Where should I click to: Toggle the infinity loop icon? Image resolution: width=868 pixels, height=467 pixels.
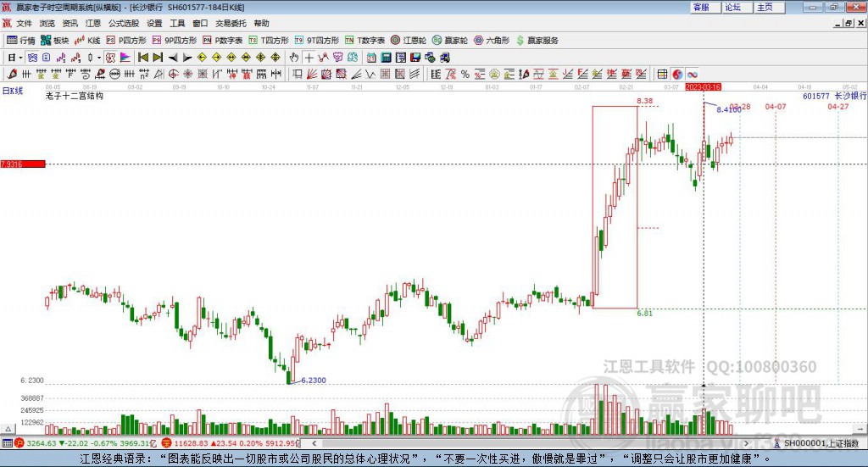point(692,74)
